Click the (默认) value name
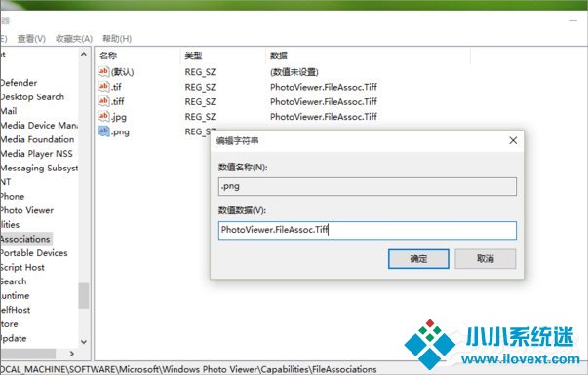 point(122,72)
